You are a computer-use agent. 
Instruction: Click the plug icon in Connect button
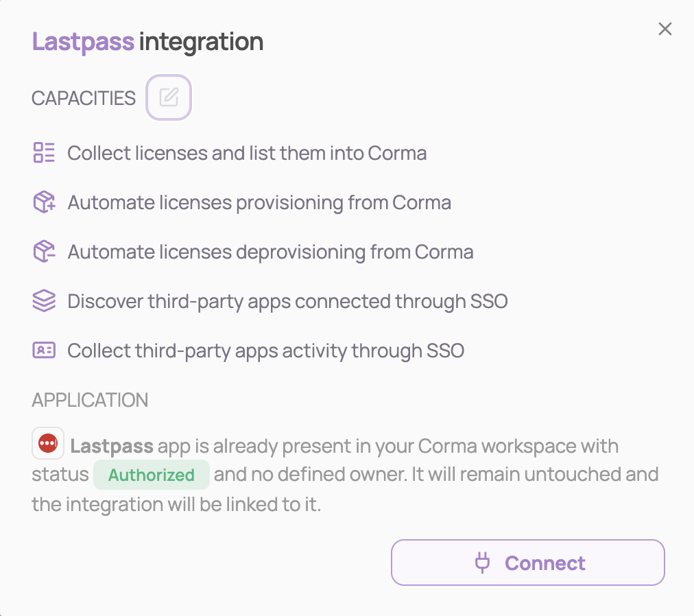[483, 563]
